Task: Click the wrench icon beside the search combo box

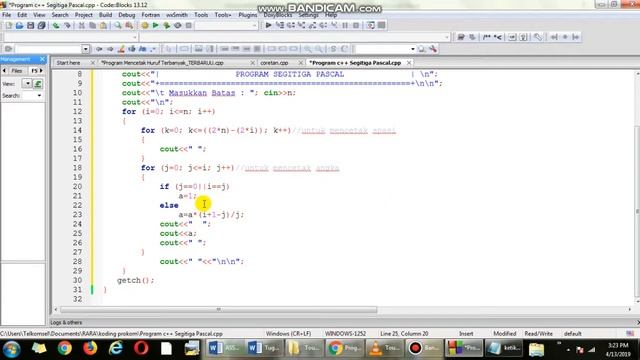Action: tap(433, 49)
